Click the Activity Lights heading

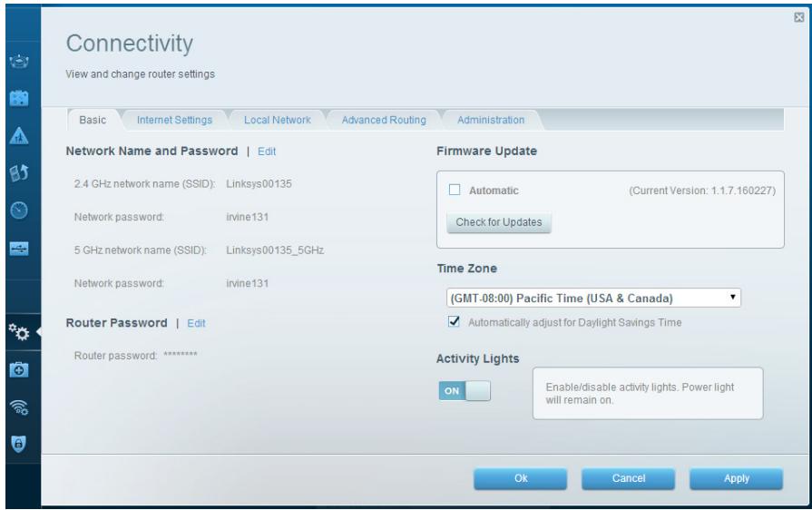[477, 358]
